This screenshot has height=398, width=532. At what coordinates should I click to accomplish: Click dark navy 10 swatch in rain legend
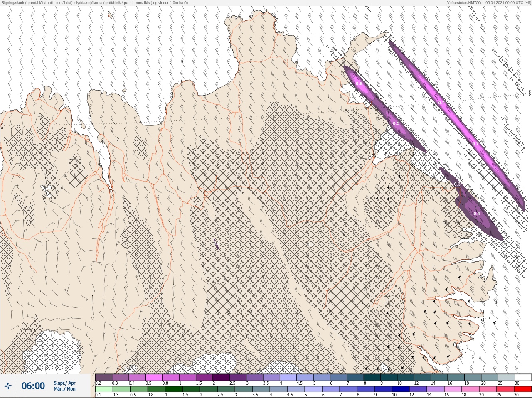coord(401,389)
